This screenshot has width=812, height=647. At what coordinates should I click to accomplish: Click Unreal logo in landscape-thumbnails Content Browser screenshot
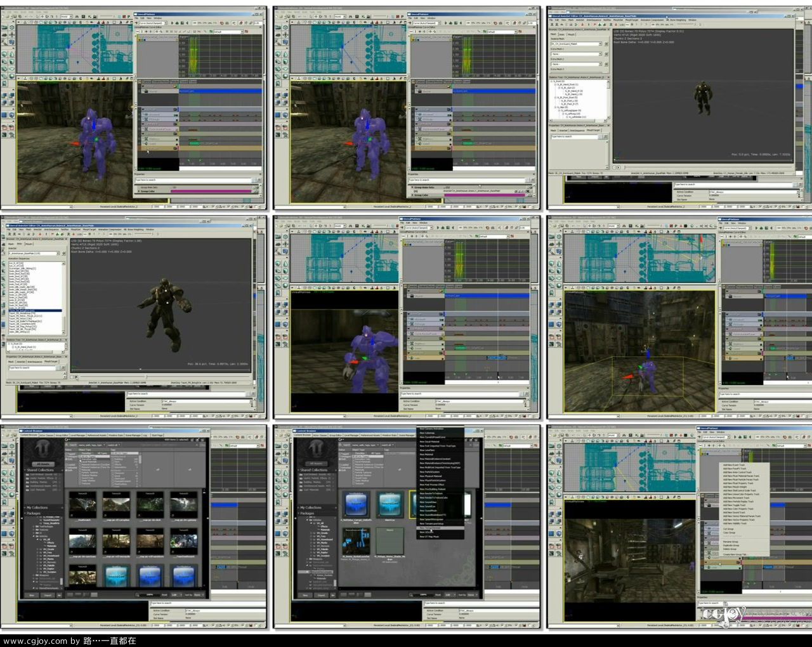pos(43,448)
